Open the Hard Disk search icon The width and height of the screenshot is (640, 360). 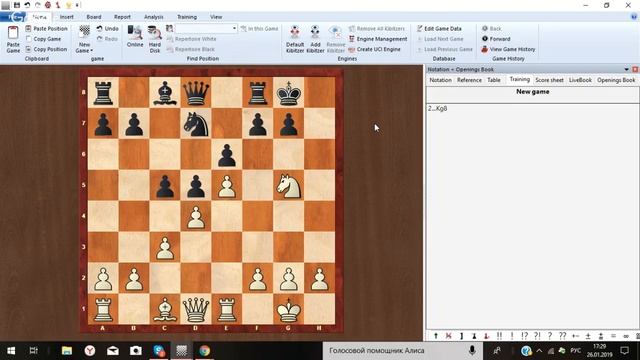[x=155, y=33]
